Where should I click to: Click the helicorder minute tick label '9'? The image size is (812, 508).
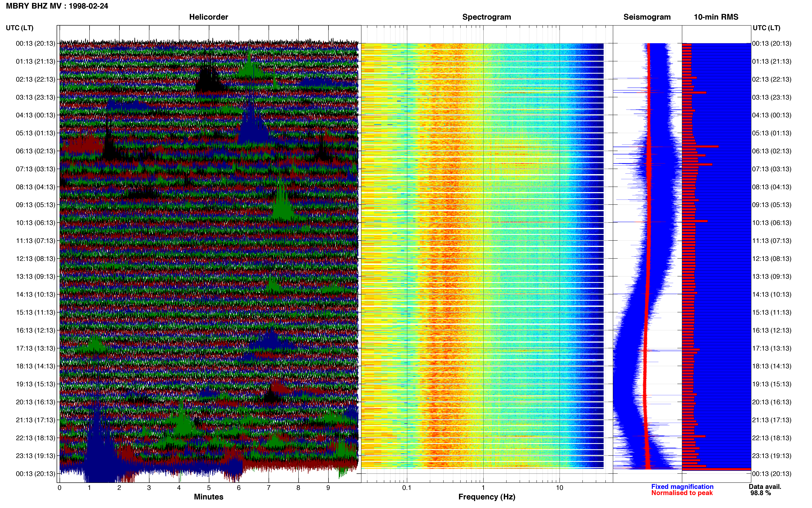coord(328,488)
